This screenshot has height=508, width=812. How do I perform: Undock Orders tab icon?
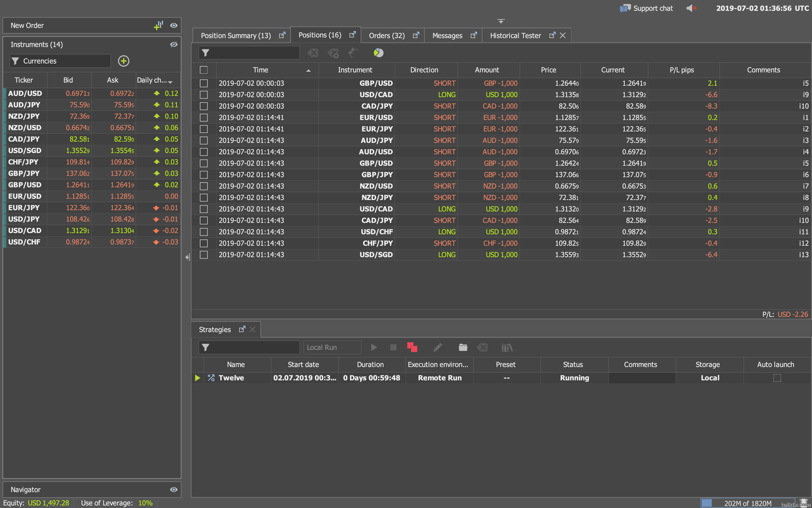416,35
